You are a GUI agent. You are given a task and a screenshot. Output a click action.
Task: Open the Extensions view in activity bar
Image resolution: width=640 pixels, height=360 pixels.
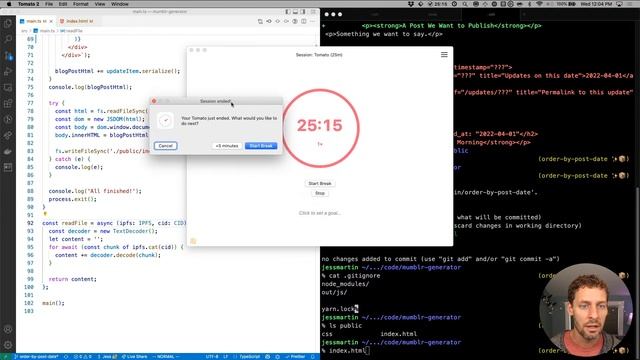point(8,104)
